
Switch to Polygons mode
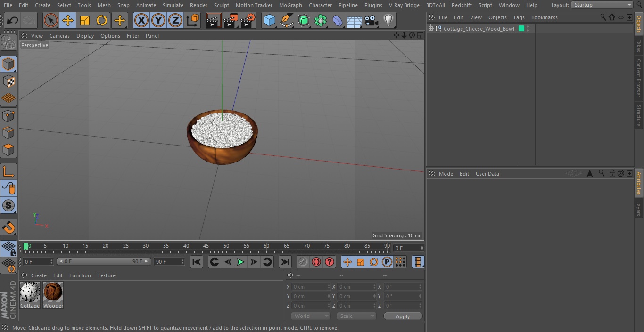8,150
